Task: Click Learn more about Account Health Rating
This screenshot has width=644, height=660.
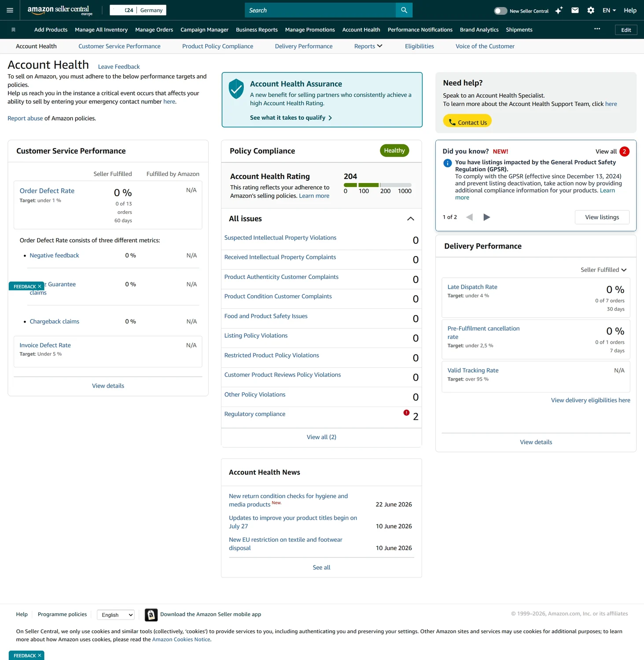Action: (x=314, y=196)
